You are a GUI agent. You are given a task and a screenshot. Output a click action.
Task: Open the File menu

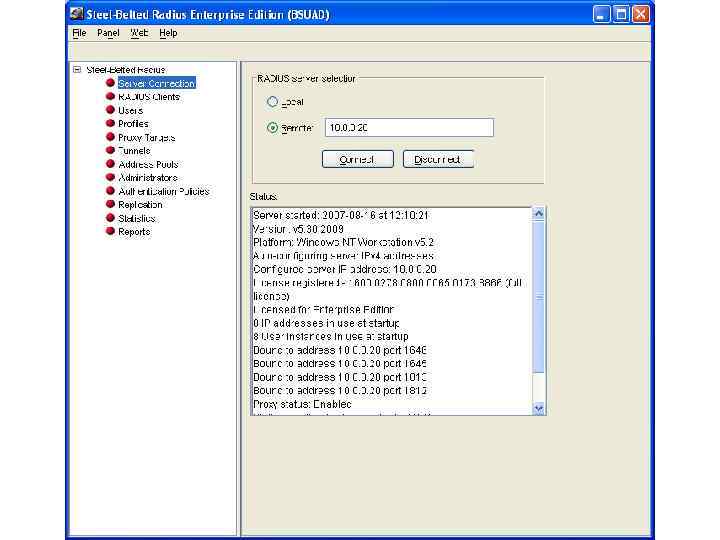[79, 33]
